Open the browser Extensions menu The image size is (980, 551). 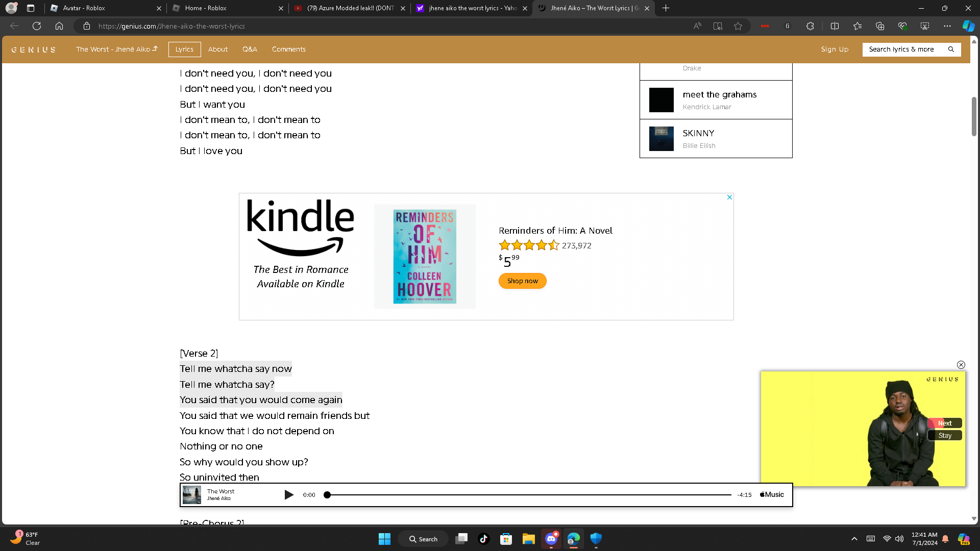[x=810, y=26]
